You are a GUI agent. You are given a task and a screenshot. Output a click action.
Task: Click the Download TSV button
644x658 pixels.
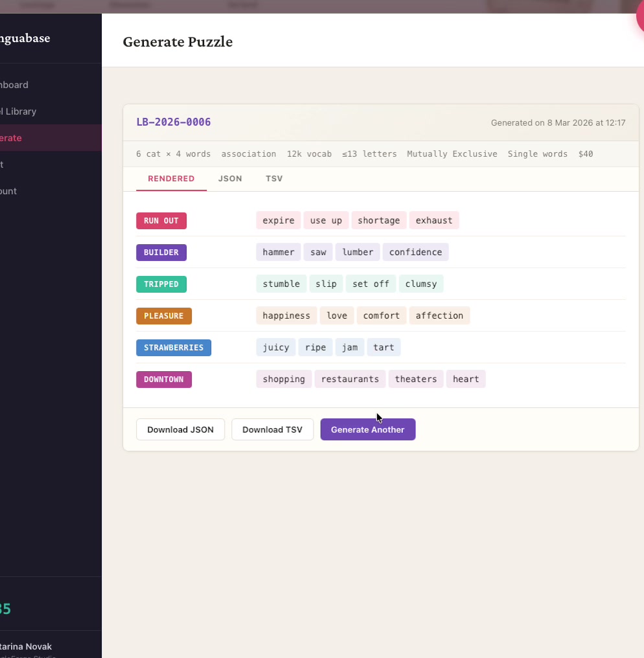pyautogui.click(x=272, y=429)
